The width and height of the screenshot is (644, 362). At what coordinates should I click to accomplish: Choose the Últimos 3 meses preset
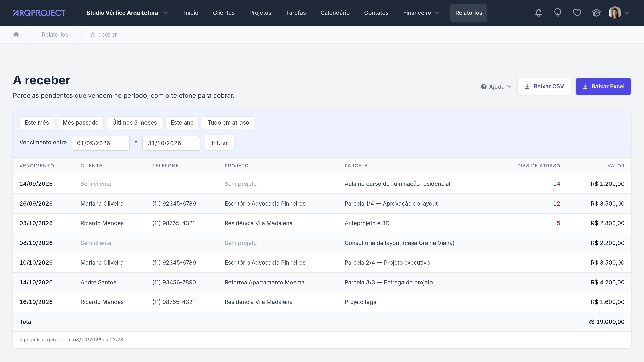[134, 123]
